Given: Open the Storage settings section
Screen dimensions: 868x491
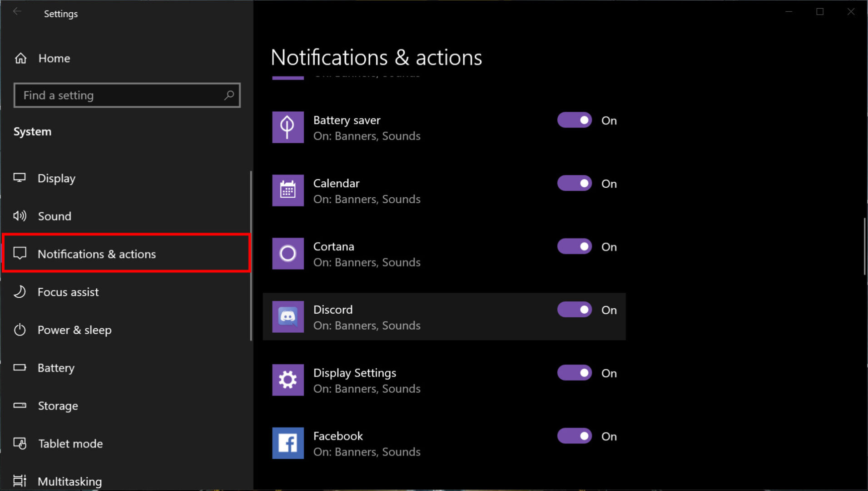Looking at the screenshot, I should pos(58,406).
